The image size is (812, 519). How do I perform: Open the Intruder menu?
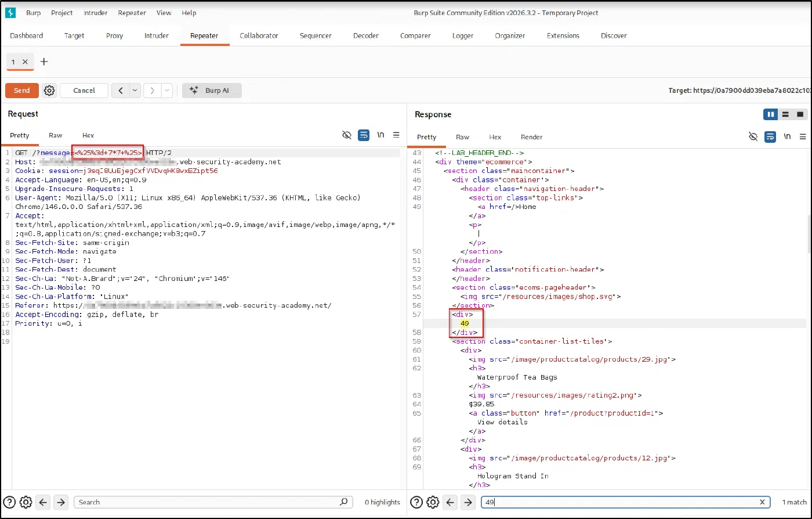tap(95, 13)
